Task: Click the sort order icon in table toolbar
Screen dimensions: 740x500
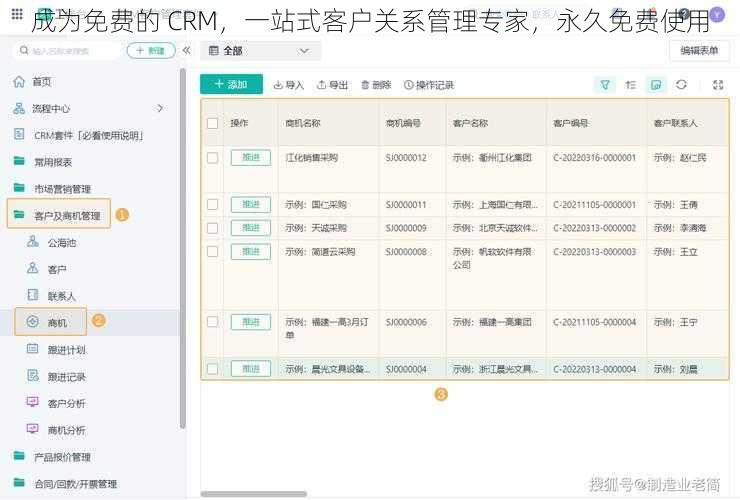Action: 631,85
